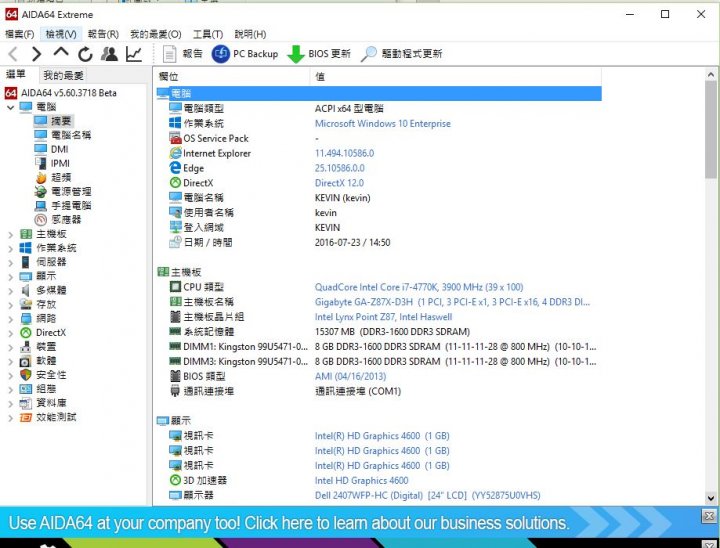Click the 安全性 shield icon in tree

point(26,375)
